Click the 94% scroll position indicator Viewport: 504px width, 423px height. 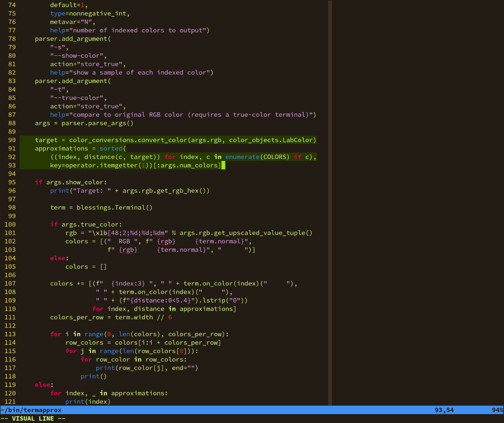tap(498, 410)
